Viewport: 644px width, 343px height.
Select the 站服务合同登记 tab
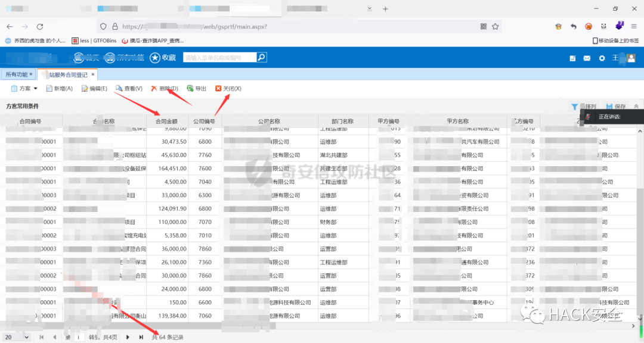point(68,74)
